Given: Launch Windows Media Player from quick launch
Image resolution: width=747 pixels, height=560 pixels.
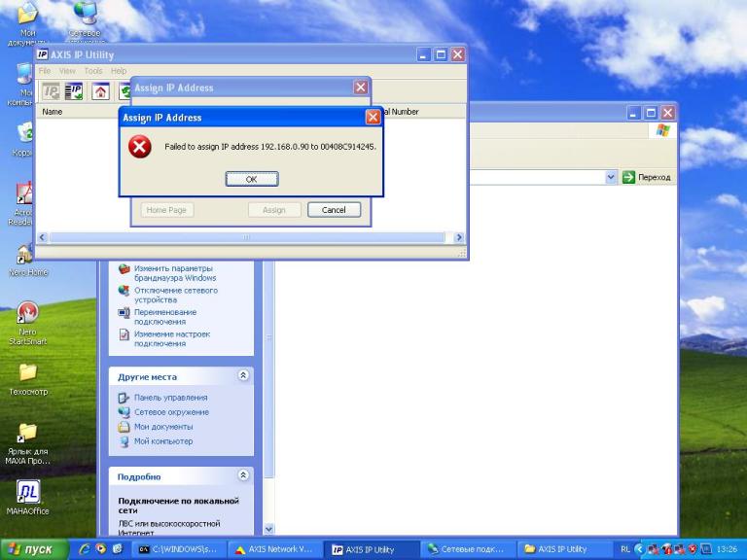Looking at the screenshot, I should pos(100,549).
